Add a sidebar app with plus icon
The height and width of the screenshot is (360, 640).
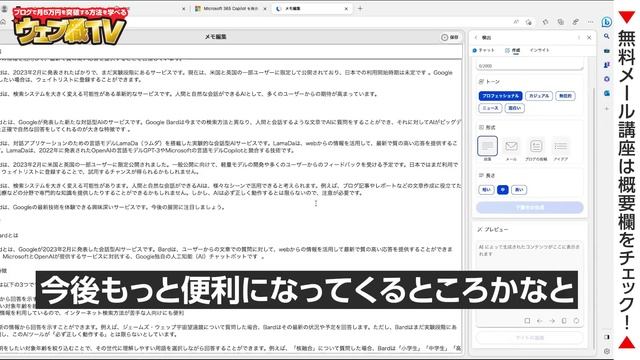(x=607, y=109)
